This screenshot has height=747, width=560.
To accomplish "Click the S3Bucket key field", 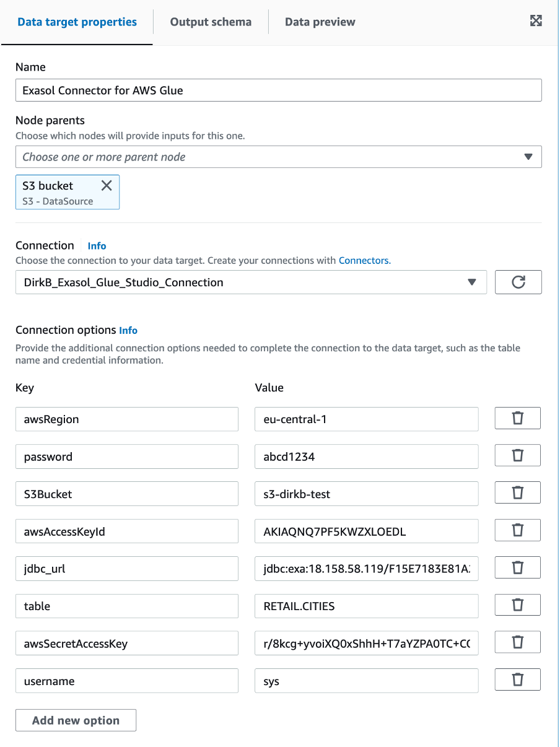I will [127, 494].
